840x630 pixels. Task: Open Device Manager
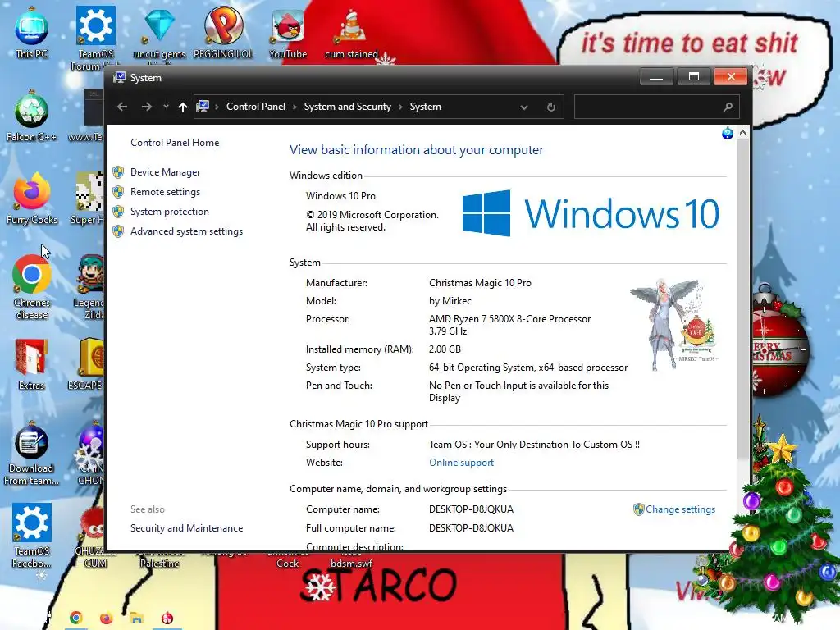165,172
